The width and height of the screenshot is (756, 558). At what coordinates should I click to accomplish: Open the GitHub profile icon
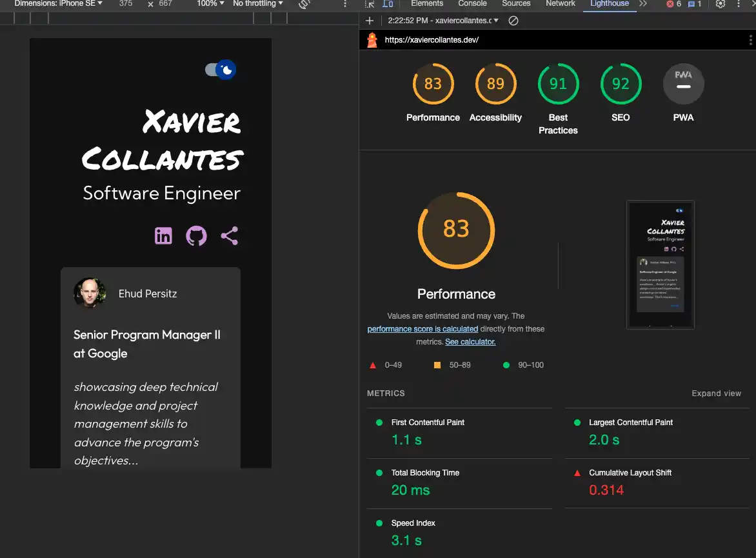(x=196, y=236)
